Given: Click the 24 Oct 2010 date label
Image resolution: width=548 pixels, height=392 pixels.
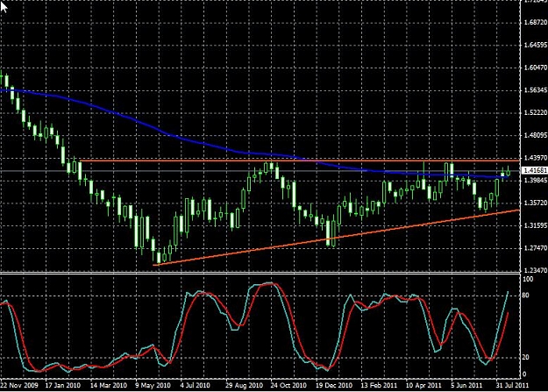Looking at the screenshot, I should [288, 385].
